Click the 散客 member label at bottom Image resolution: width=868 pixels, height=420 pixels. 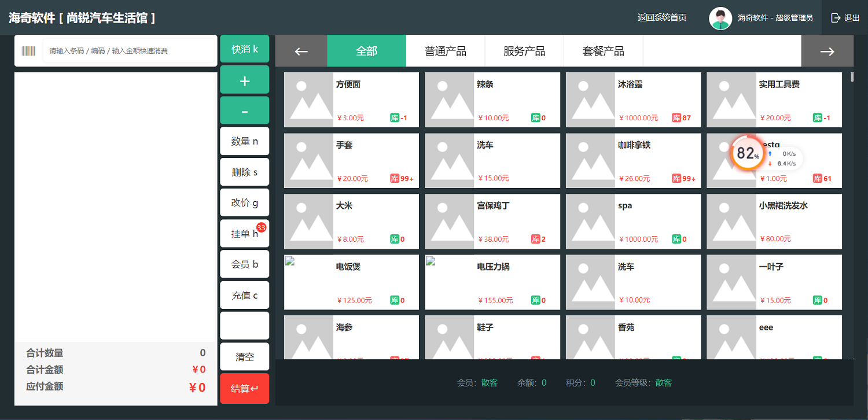coord(490,382)
